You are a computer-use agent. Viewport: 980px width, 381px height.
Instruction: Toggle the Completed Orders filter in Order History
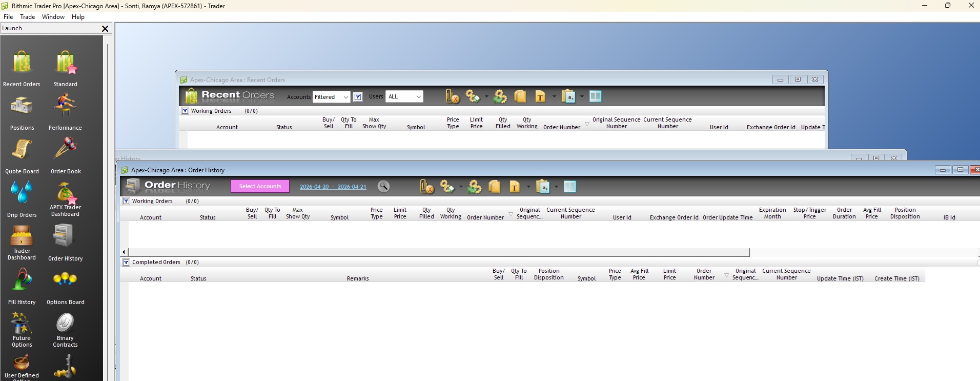tap(126, 262)
